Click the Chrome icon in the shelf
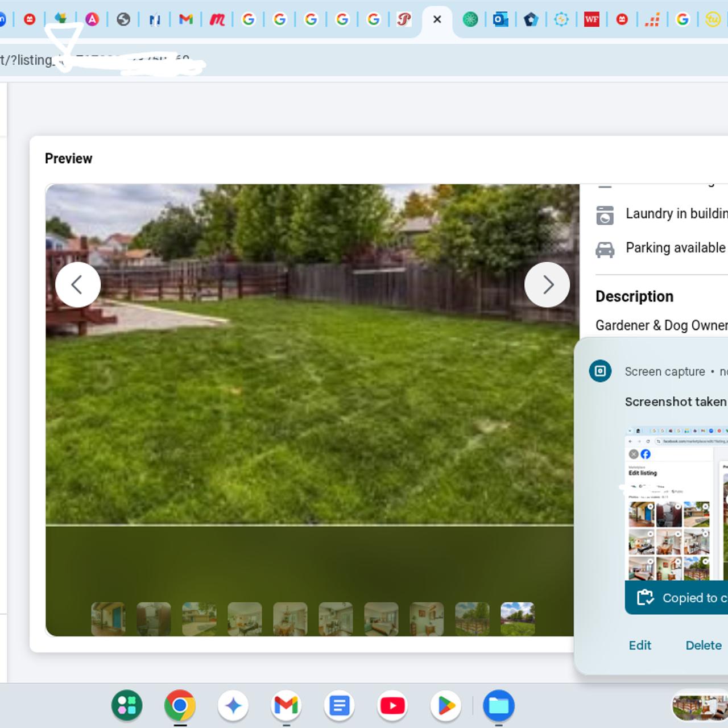This screenshot has height=728, width=728. tap(180, 706)
